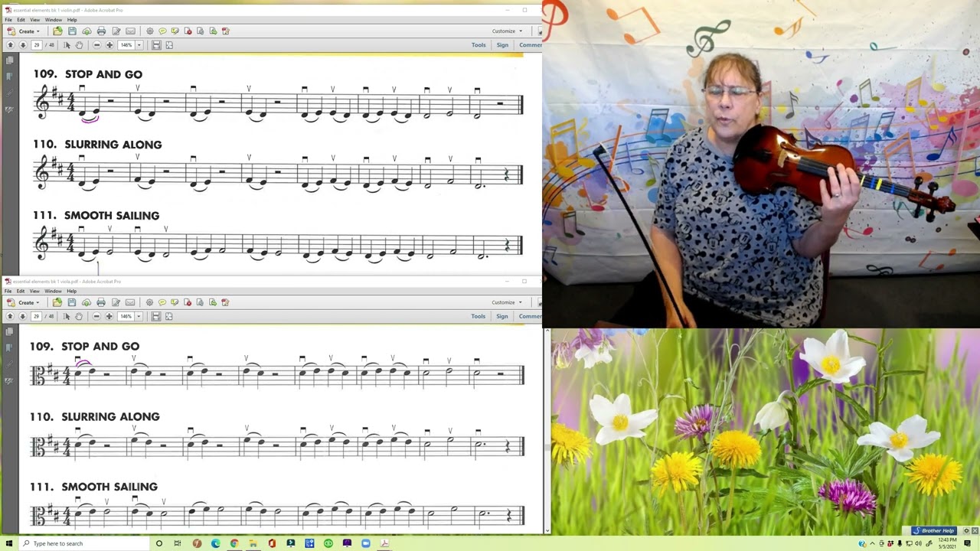Screen dimensions: 980x551
Task: Show page thumbnails panel in the violin window sidebar
Action: (9, 60)
